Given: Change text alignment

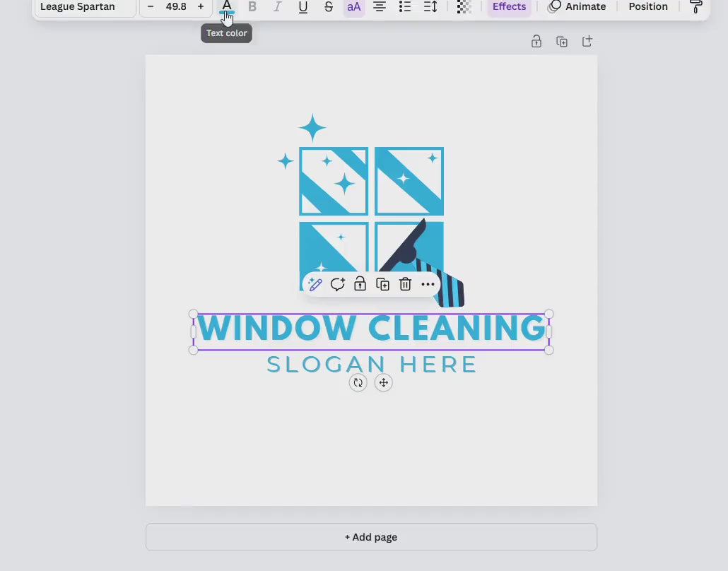Looking at the screenshot, I should coord(380,6).
